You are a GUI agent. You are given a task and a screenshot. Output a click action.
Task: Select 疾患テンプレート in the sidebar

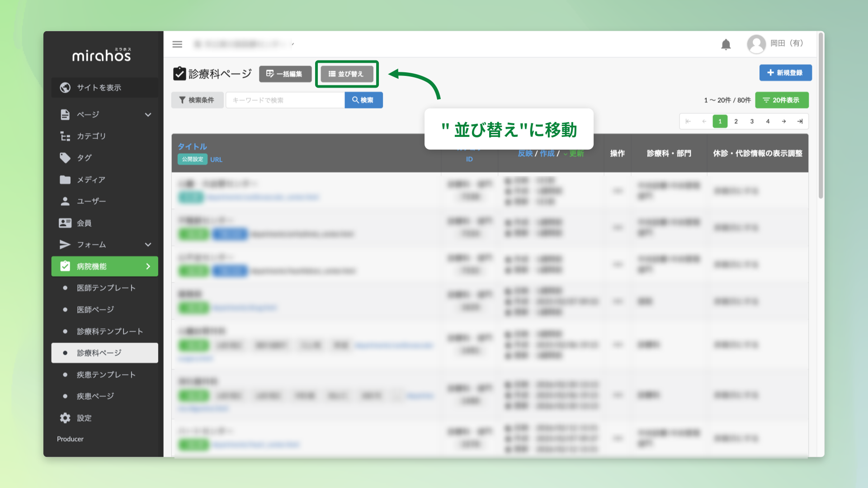(106, 375)
